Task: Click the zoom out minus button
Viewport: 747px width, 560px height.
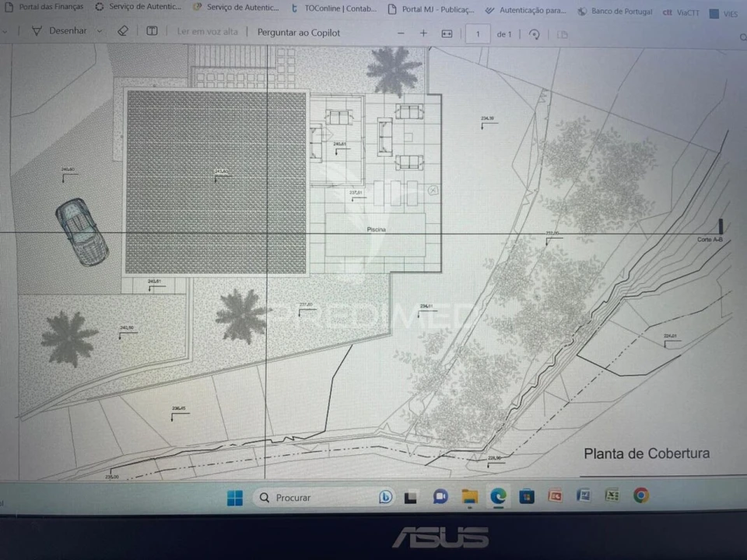Action: pyautogui.click(x=401, y=33)
